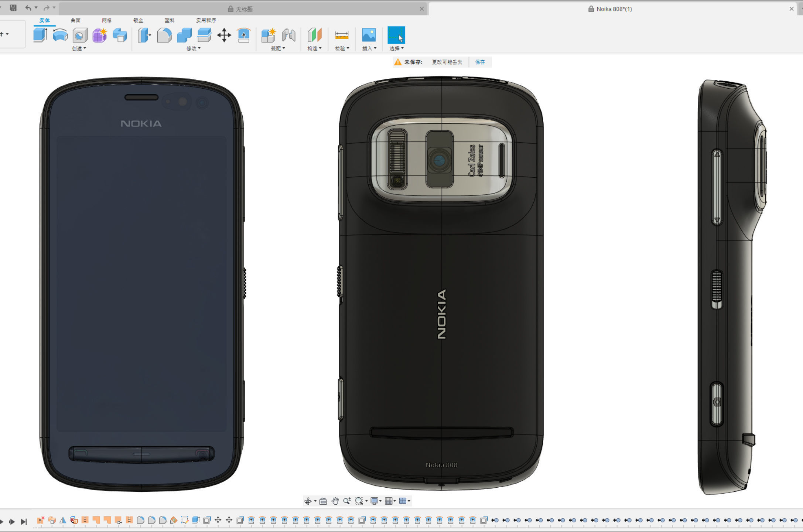Switch to the 钣金 (Sheet Metal) tab
The image size is (803, 532).
(x=138, y=20)
